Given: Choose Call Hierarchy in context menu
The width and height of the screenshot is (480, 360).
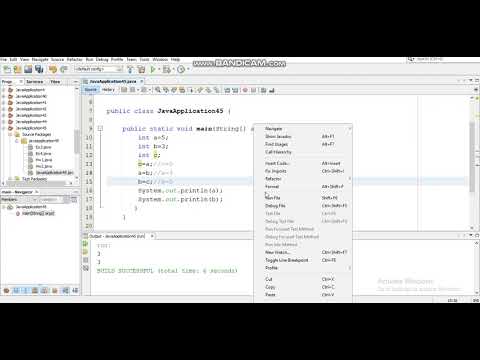Looking at the screenshot, I should pyautogui.click(x=303, y=152).
